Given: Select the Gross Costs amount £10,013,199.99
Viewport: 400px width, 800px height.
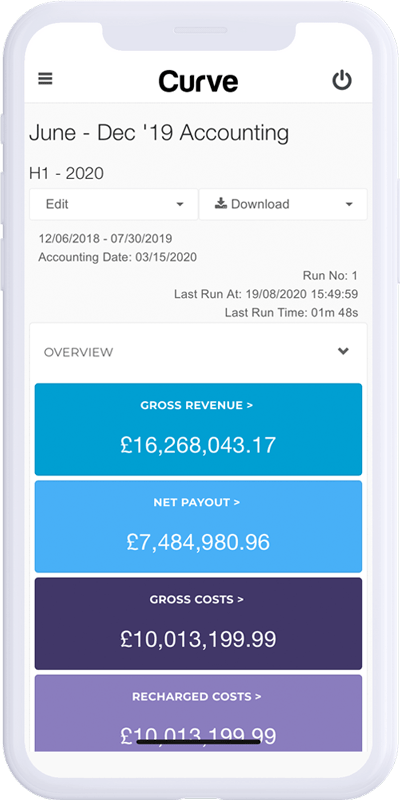Looking at the screenshot, I should click(x=198, y=639).
